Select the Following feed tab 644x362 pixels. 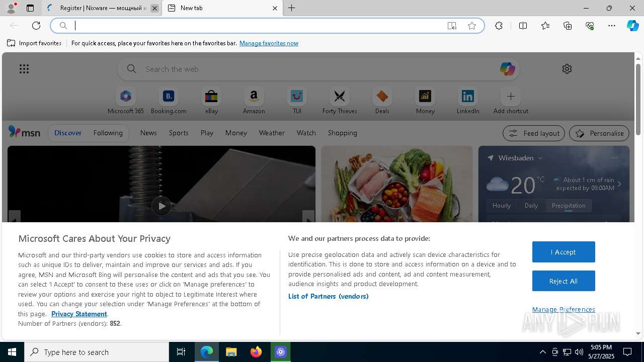pyautogui.click(x=108, y=133)
